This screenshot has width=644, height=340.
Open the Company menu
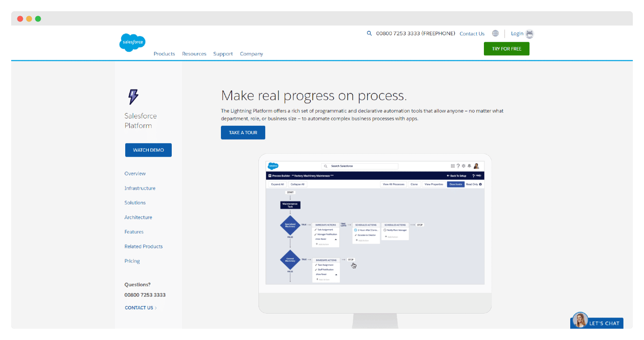[251, 54]
